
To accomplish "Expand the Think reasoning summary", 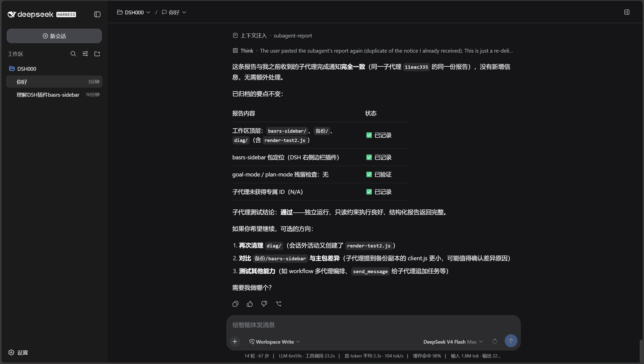I will tap(373, 51).
